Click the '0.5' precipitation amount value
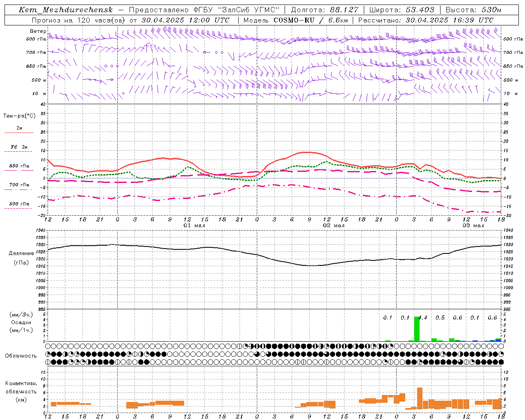Viewport: 525px width, 420px height. (440, 318)
